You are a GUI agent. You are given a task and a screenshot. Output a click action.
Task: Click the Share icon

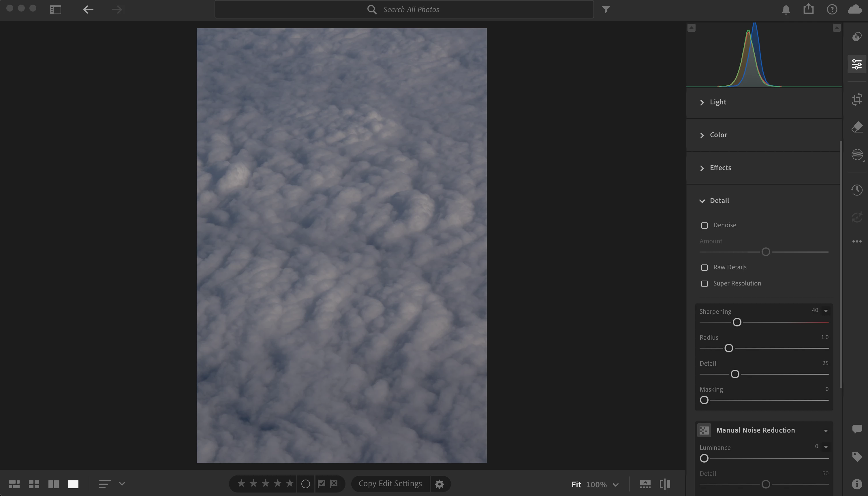point(808,9)
